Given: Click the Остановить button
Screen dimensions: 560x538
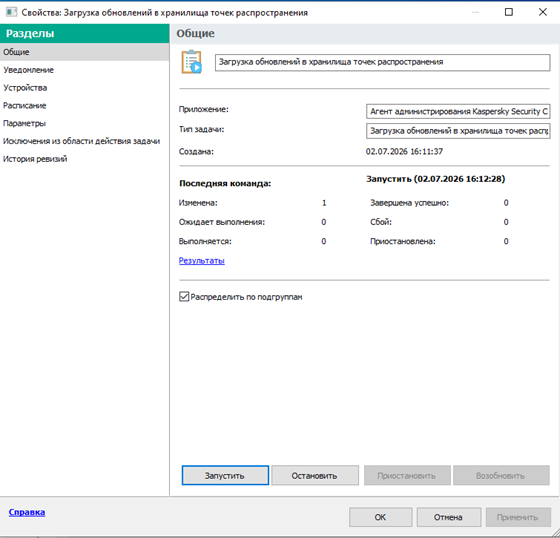Looking at the screenshot, I should pyautogui.click(x=315, y=475).
